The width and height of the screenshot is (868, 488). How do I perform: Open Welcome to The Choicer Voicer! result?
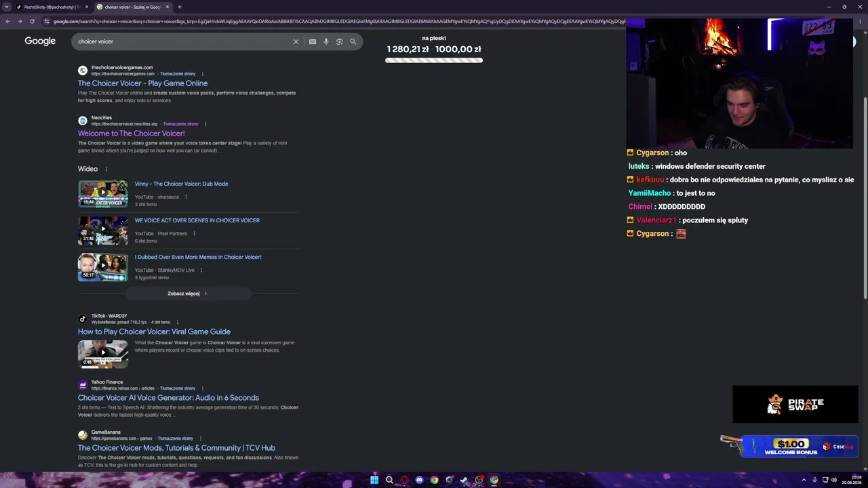tap(131, 134)
